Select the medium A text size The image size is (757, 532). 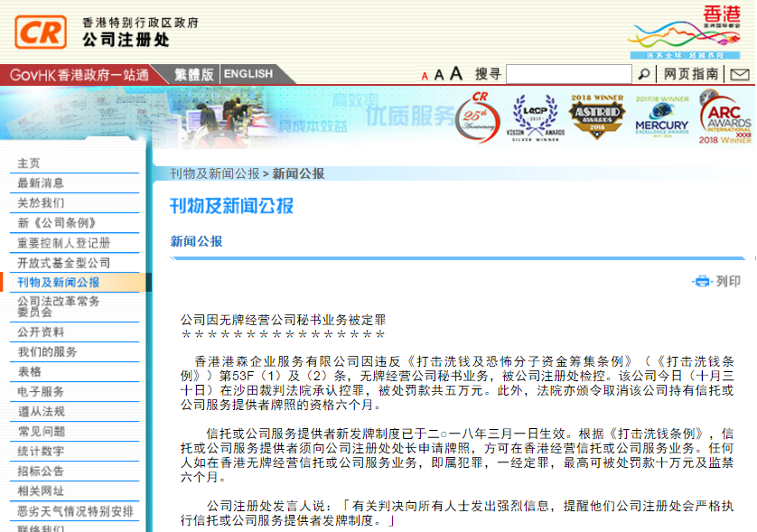coord(439,75)
